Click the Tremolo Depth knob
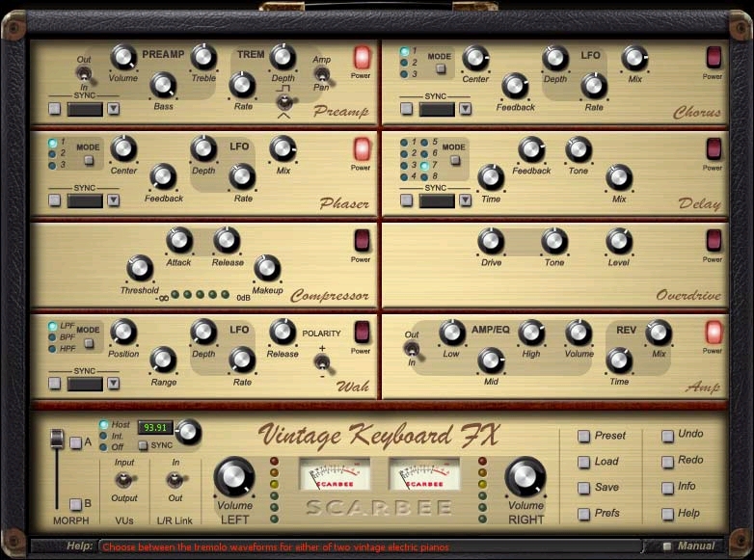This screenshot has height=560, width=754. 283,57
